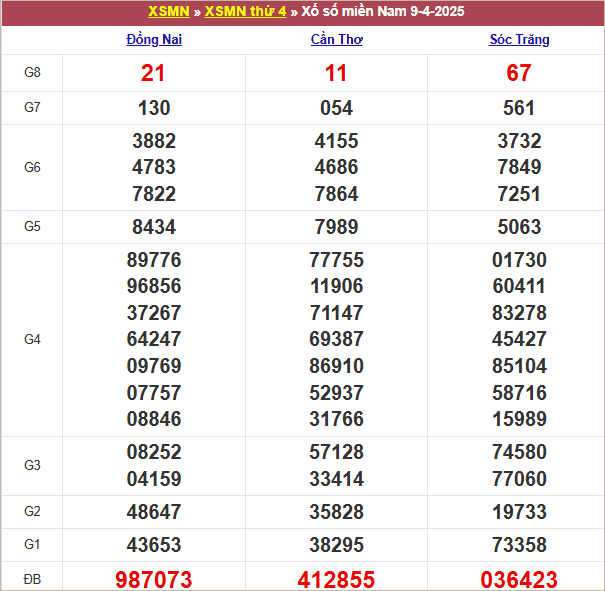The image size is (605, 591).
Task: Click G7 number 130
Action: 154,108
